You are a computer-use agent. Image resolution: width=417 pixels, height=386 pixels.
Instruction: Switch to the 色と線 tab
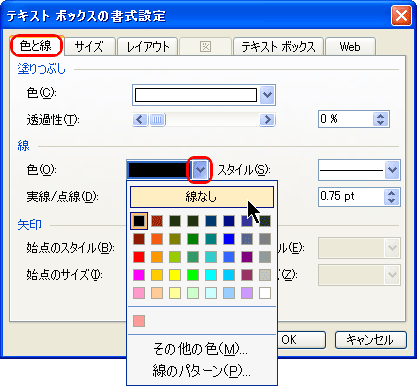[x=36, y=46]
